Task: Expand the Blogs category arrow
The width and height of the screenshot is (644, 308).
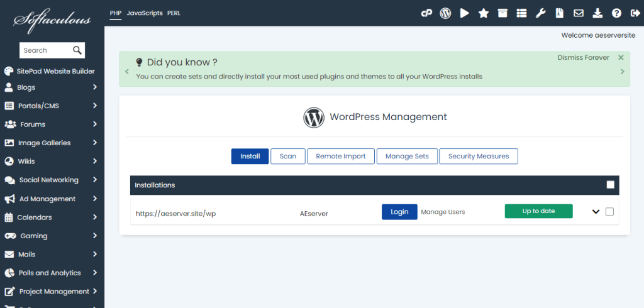Action: (95, 87)
